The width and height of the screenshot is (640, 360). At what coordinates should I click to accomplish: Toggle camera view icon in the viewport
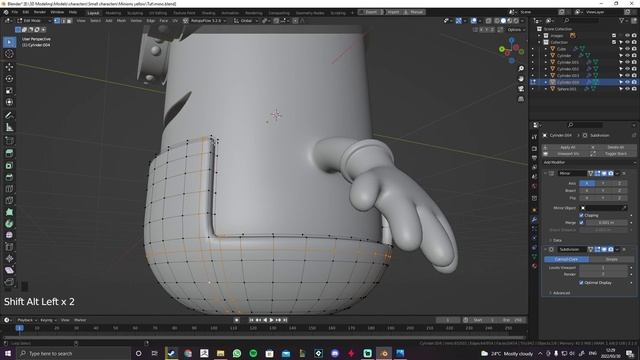521,89
